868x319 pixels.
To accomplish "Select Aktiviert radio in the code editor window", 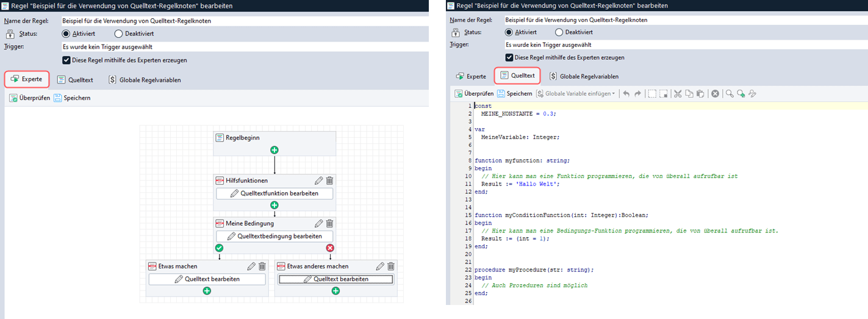I will click(x=509, y=32).
